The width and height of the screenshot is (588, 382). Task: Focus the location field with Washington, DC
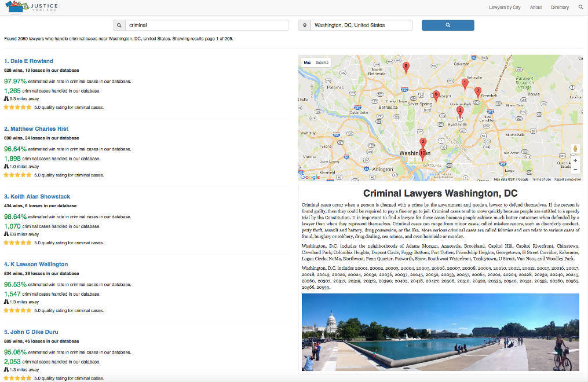[361, 25]
